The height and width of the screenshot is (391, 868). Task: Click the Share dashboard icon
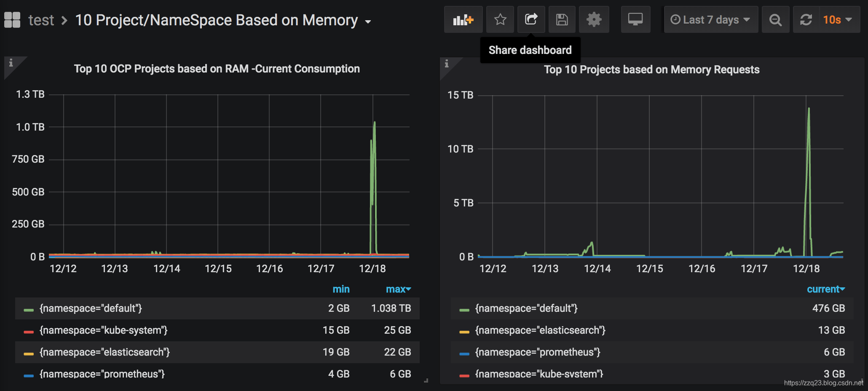tap(531, 19)
